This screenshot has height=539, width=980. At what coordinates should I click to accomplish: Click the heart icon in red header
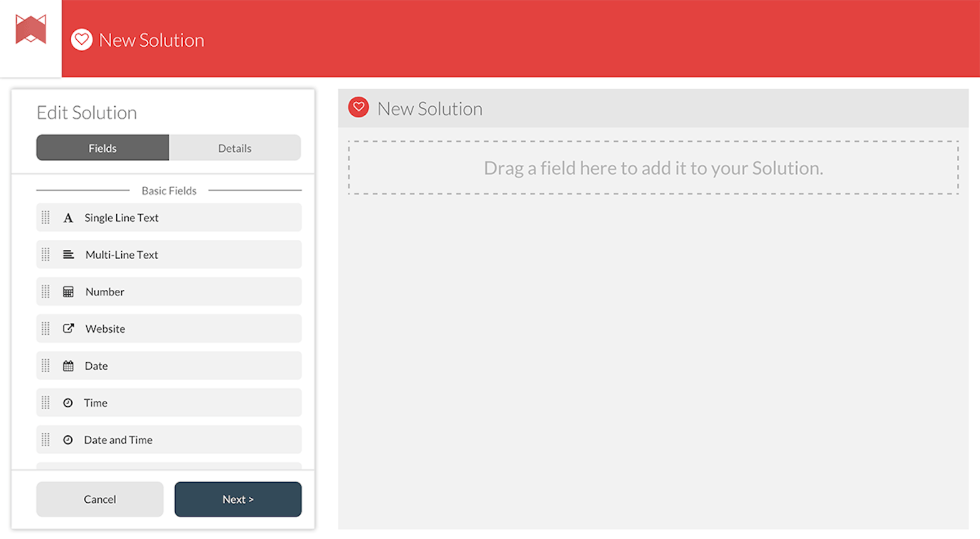click(x=82, y=40)
